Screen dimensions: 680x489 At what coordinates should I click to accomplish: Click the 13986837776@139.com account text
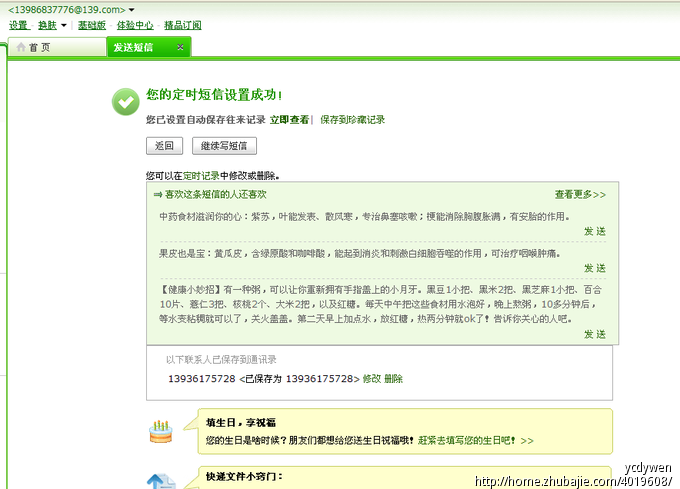coord(67,10)
